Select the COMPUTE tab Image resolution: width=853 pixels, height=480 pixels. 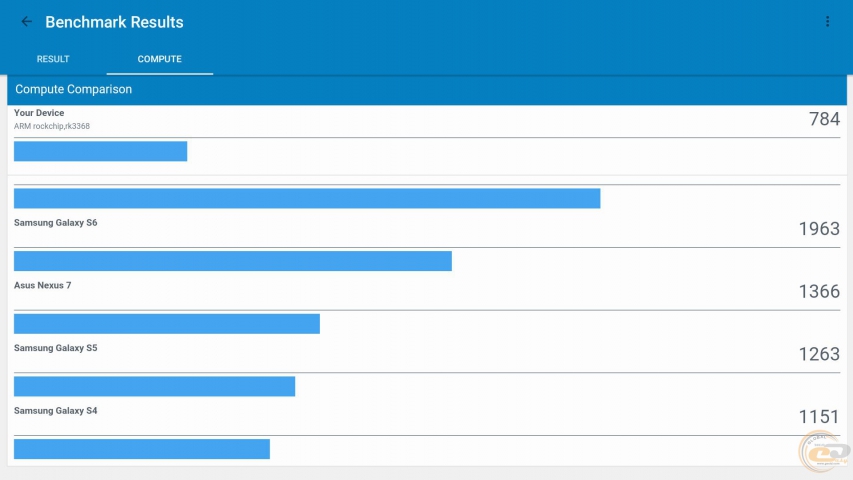coord(160,59)
